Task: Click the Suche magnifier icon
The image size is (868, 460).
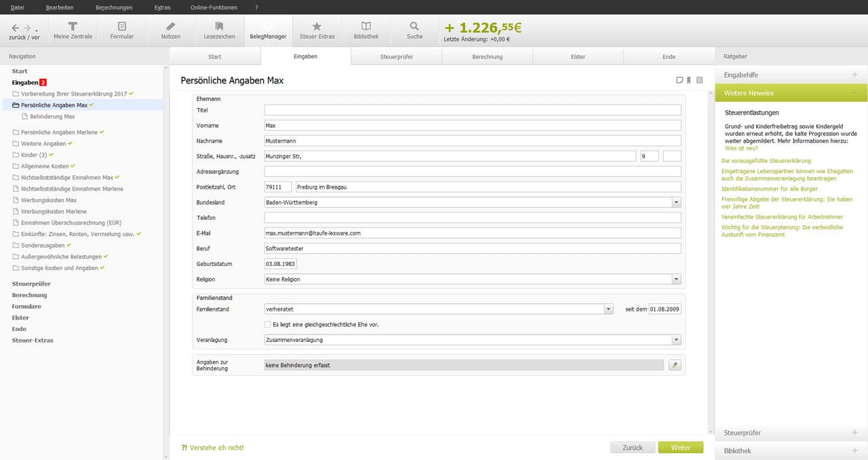Action: coord(414,30)
